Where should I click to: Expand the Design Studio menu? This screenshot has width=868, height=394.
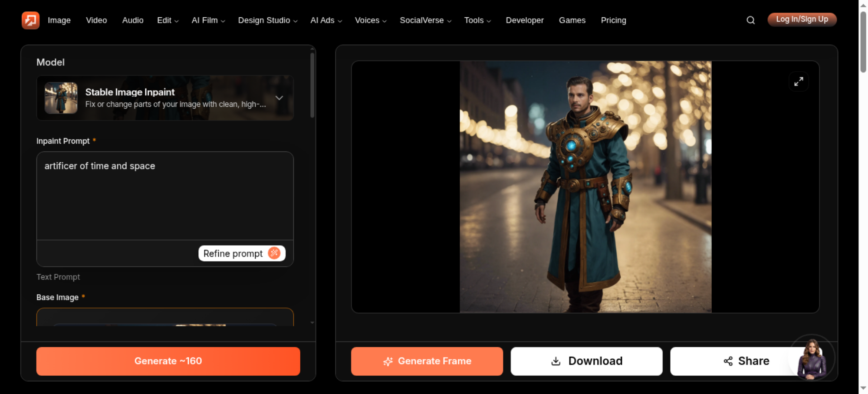click(x=267, y=20)
